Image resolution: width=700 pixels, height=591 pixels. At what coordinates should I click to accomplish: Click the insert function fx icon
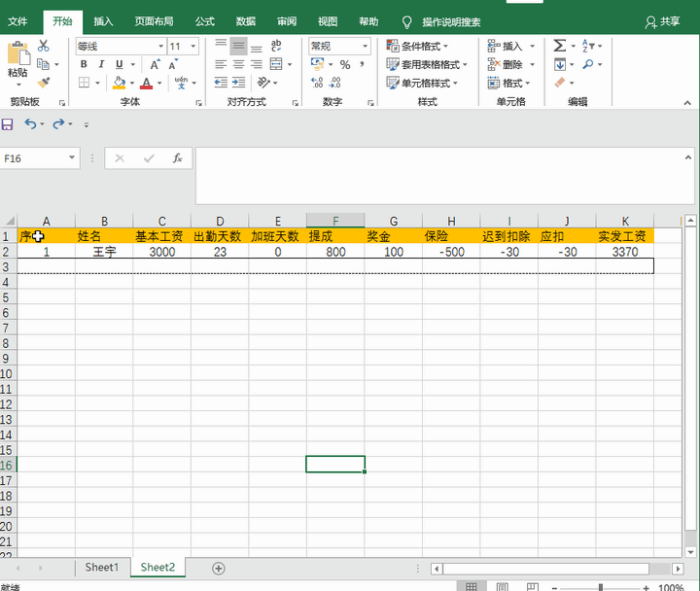point(177,157)
